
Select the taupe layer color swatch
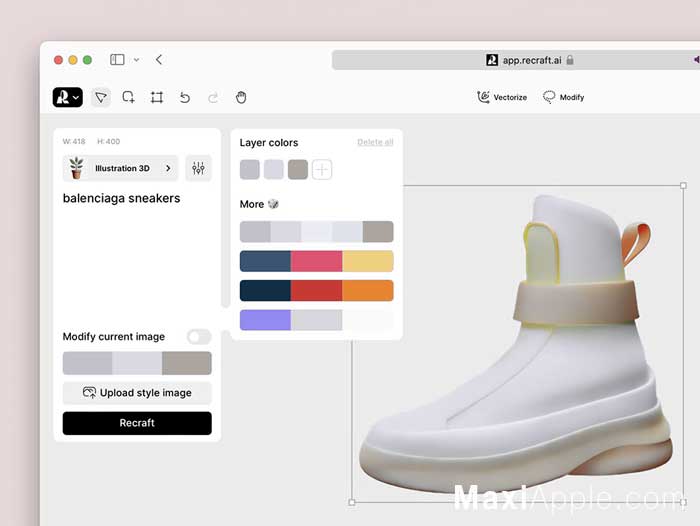pyautogui.click(x=298, y=170)
